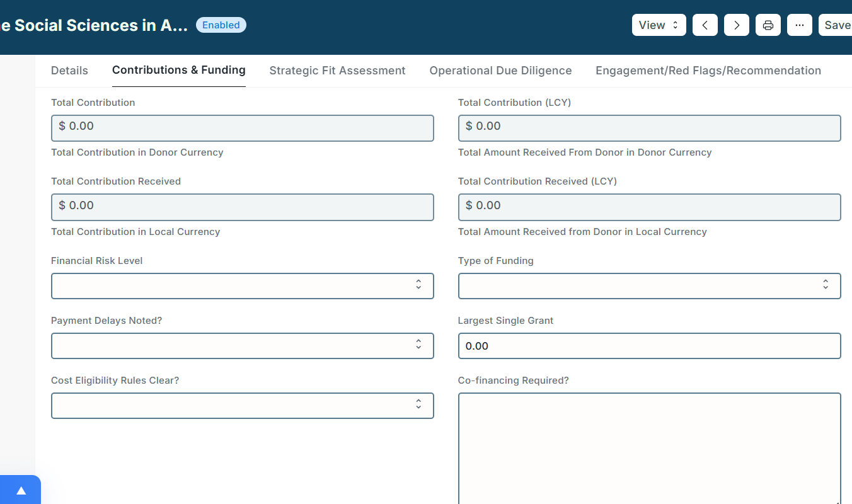
Task: Expand the Payment Delays Noted dropdown
Action: [x=242, y=346]
